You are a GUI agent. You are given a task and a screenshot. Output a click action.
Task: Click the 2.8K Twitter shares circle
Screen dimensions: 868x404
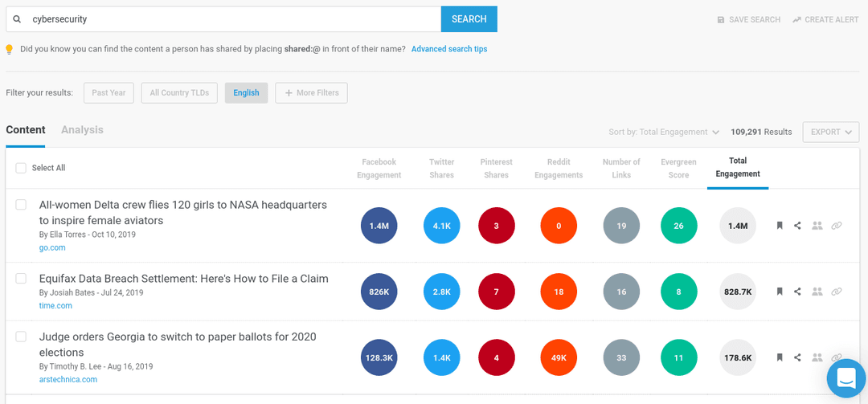pyautogui.click(x=442, y=291)
